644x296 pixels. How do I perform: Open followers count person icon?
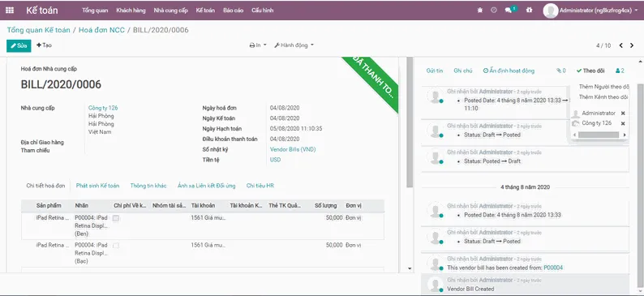pyautogui.click(x=620, y=71)
